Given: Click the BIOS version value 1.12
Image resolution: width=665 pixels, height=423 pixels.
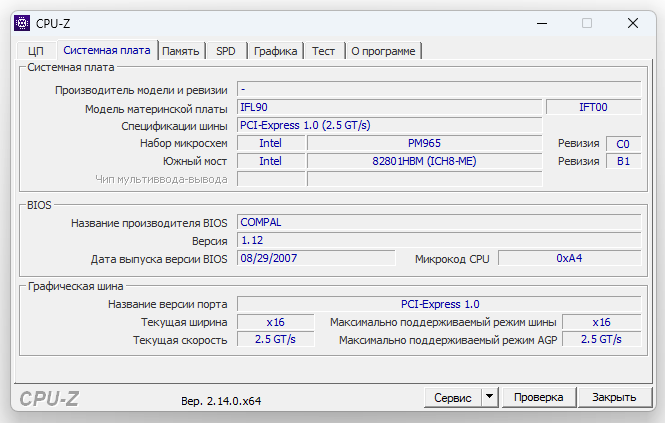Looking at the screenshot, I should (x=439, y=240).
